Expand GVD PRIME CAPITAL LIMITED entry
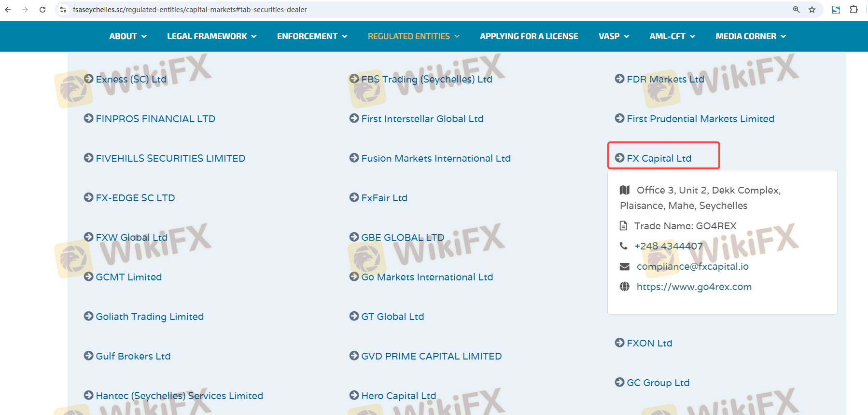This screenshot has height=415, width=868. (426, 356)
